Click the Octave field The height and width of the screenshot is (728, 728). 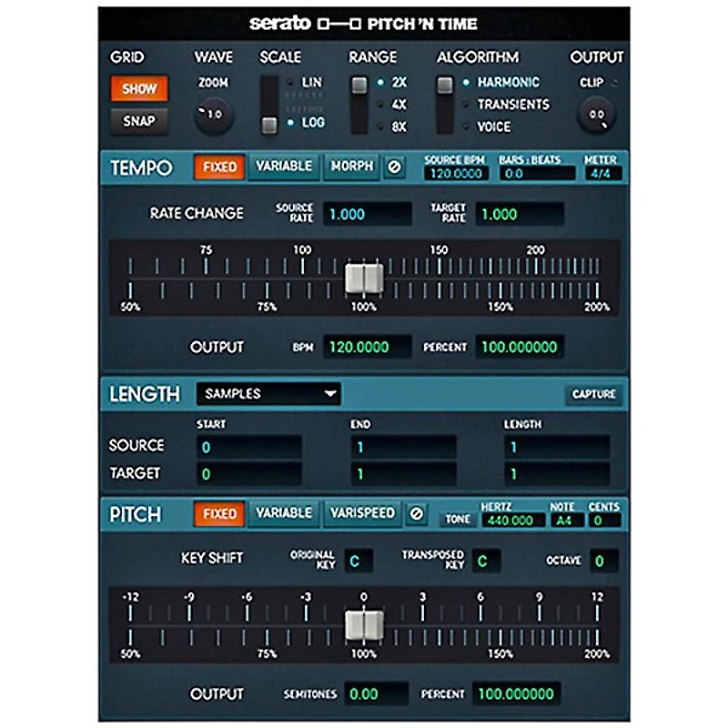pos(604,561)
